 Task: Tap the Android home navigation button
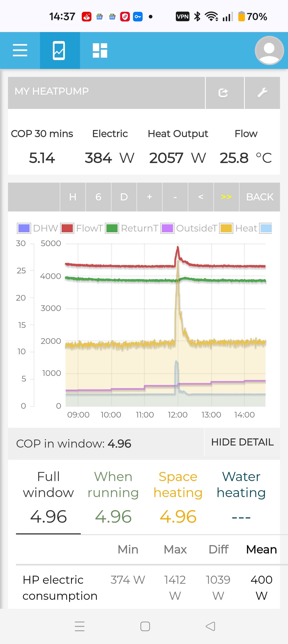[145, 626]
